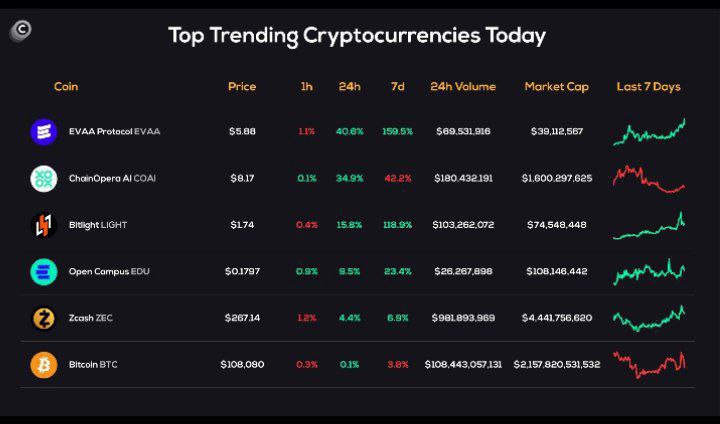Sort by the Market Cap header
The height and width of the screenshot is (424, 720).
(556, 87)
